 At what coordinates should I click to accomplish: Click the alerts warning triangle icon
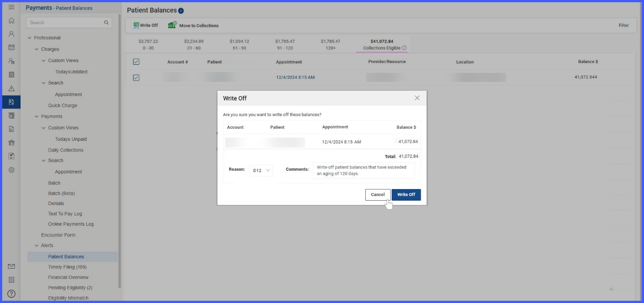[x=12, y=88]
